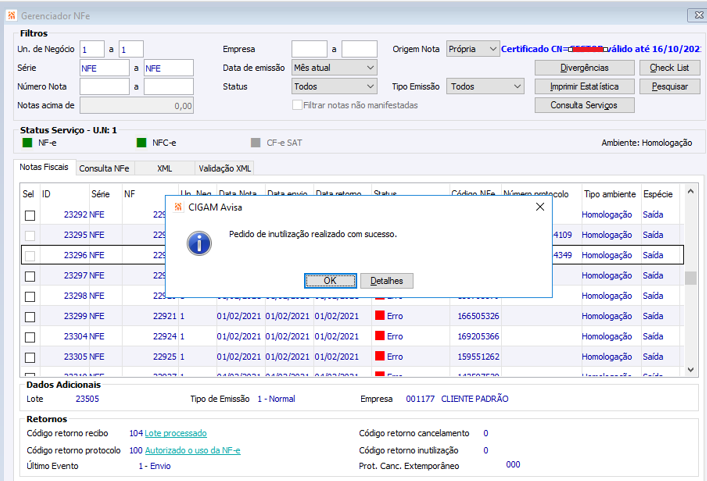
Task: Click the green NF-e status indicator
Action: point(27,143)
